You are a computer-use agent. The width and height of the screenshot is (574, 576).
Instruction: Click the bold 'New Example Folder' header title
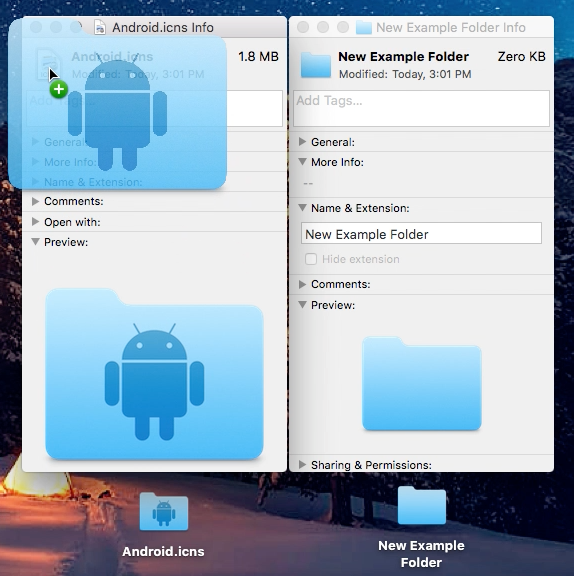403,57
